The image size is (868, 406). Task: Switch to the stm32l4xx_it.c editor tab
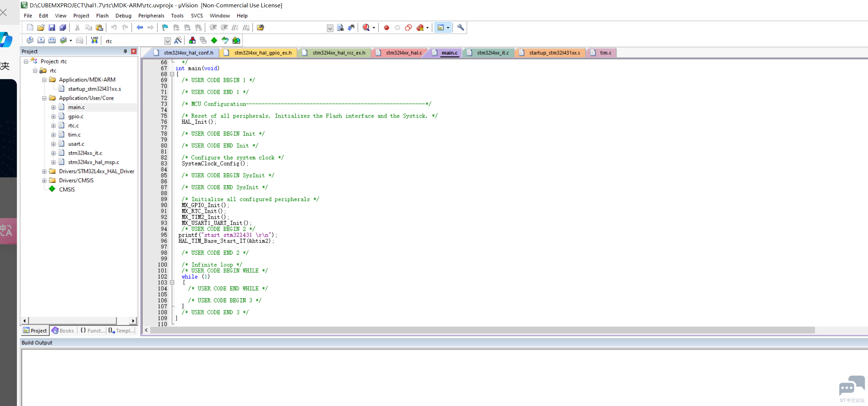click(489, 53)
